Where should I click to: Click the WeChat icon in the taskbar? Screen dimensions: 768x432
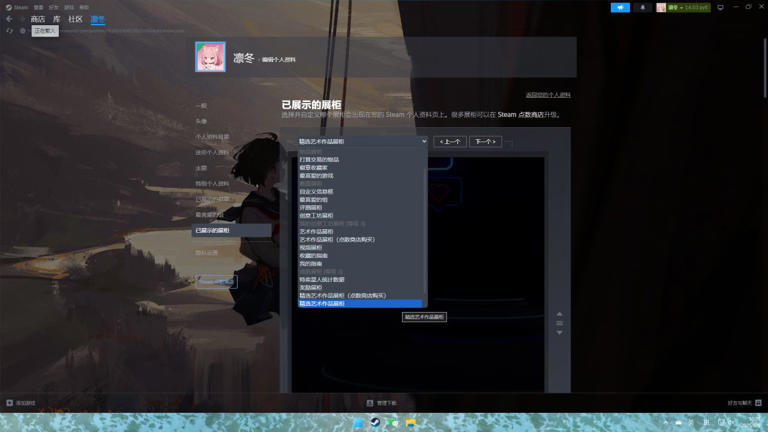pyautogui.click(x=393, y=423)
